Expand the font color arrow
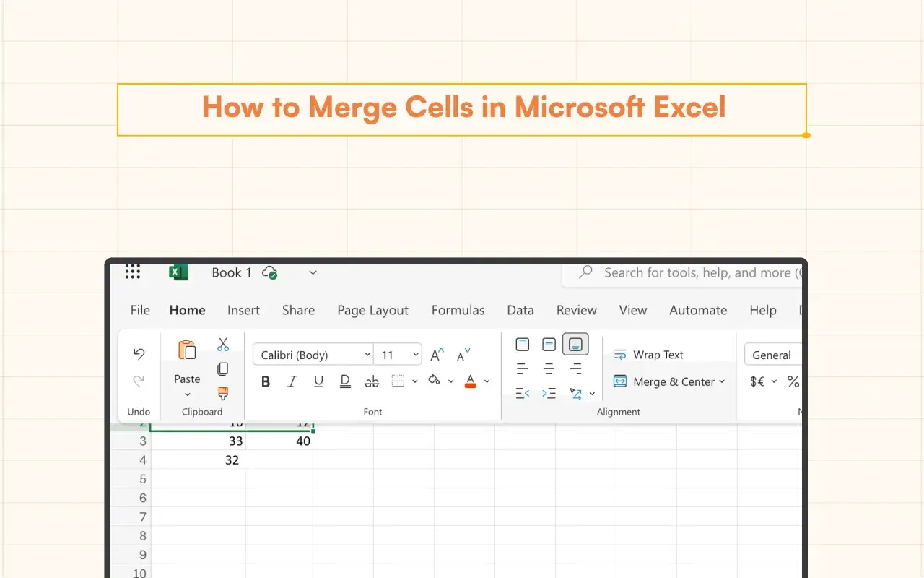 487,381
